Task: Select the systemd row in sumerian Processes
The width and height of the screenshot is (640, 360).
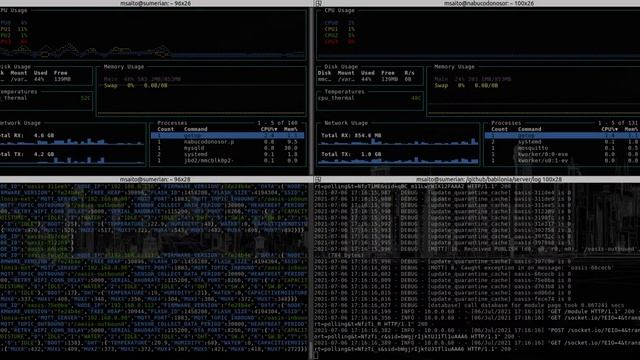Action: click(227, 154)
